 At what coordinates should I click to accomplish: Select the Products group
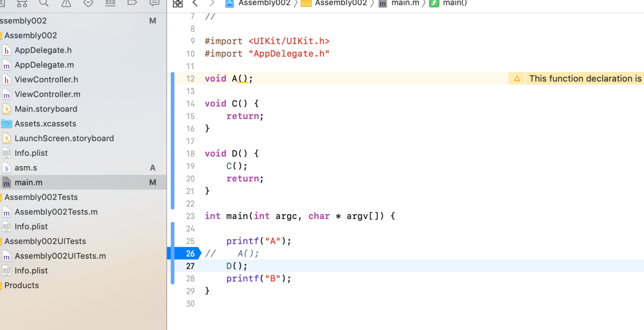pos(21,285)
